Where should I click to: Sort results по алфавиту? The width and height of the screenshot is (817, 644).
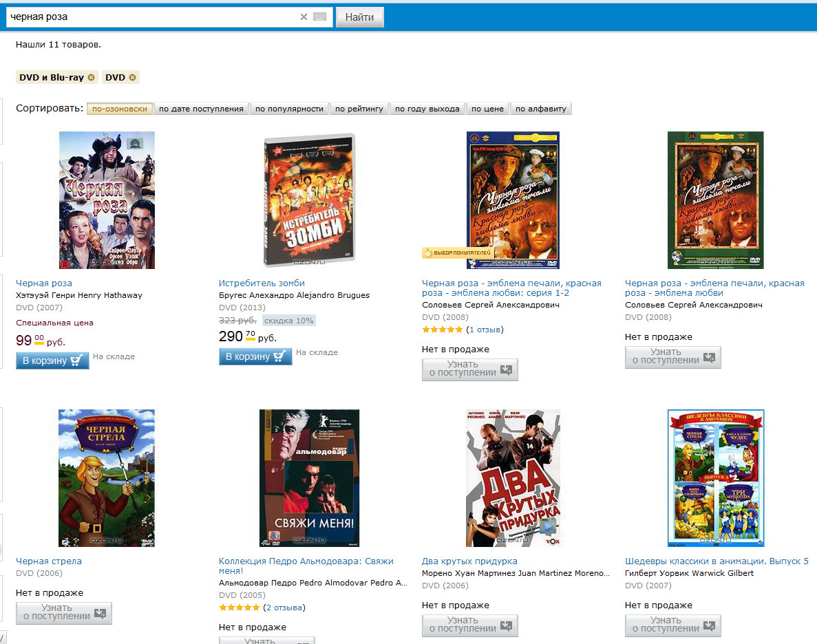[x=541, y=109]
